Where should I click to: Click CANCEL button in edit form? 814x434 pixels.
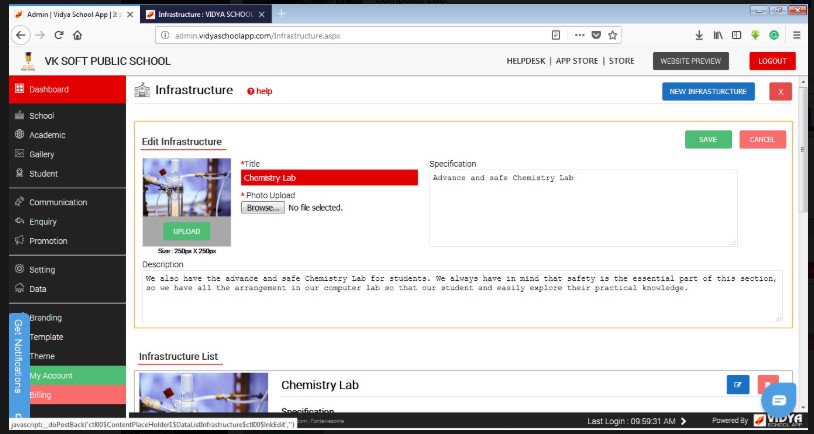763,139
